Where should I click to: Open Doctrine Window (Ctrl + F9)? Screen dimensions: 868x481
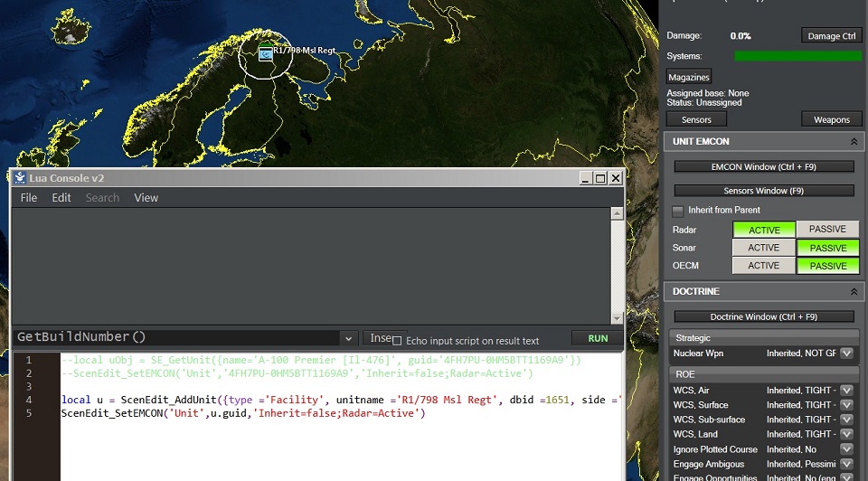764,316
